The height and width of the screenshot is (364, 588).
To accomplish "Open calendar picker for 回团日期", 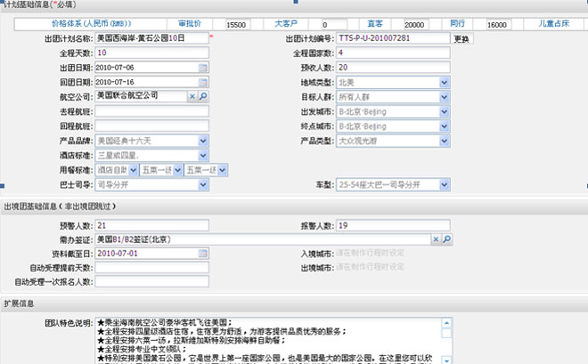I will pyautogui.click(x=202, y=82).
